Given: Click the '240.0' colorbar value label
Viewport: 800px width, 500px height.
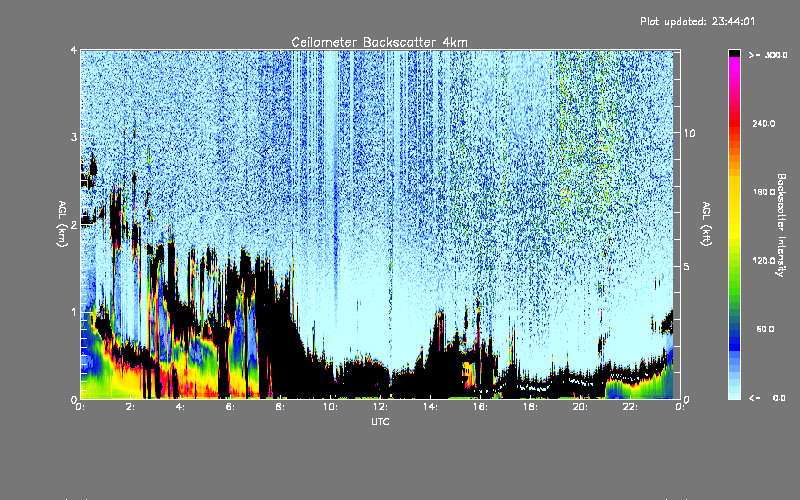Looking at the screenshot, I should pos(764,123).
